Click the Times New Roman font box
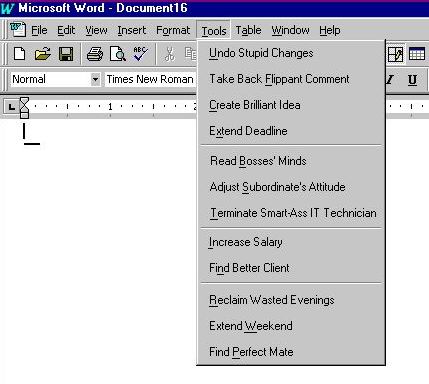This screenshot has width=429, height=384. [151, 79]
